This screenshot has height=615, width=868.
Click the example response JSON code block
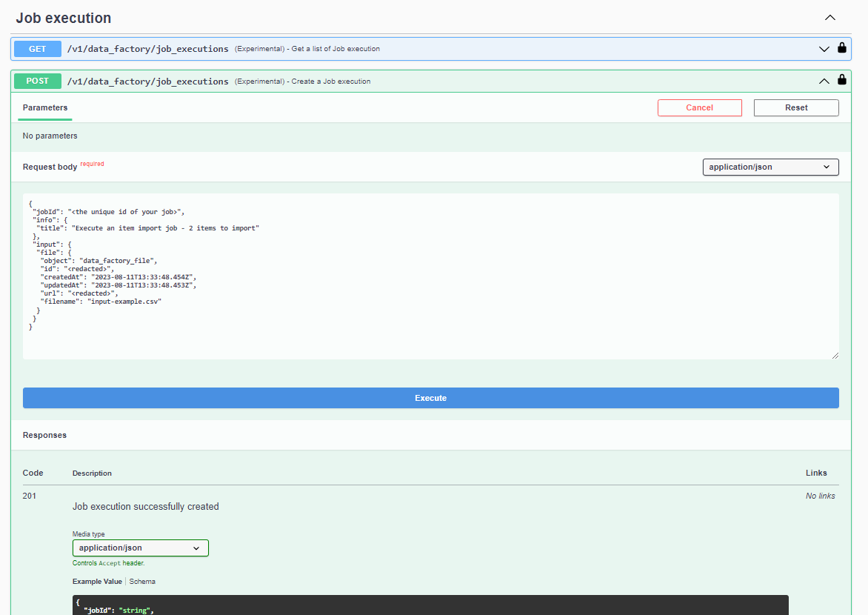tap(430, 605)
